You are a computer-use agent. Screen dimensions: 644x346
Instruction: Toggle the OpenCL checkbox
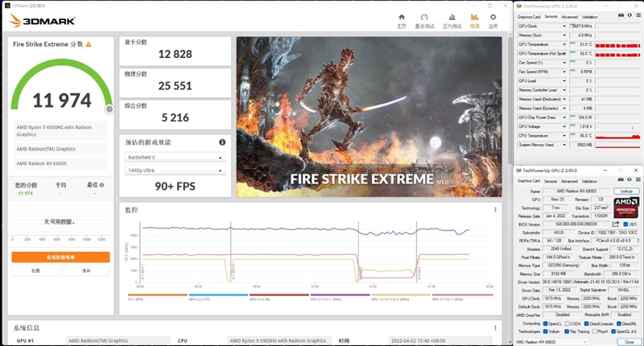click(x=546, y=323)
